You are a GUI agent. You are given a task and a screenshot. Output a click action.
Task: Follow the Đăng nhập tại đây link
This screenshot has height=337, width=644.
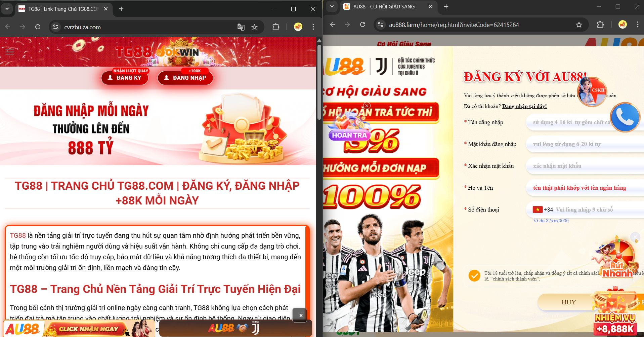click(524, 106)
